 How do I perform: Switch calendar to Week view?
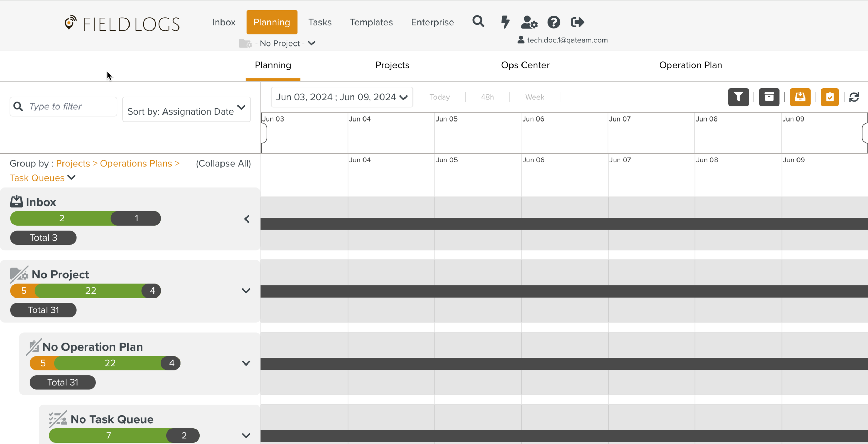click(534, 97)
